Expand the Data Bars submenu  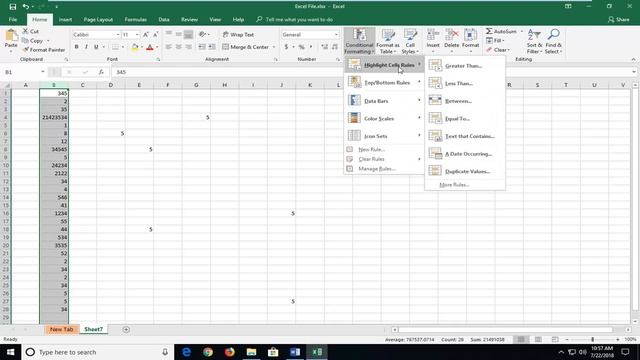click(384, 100)
